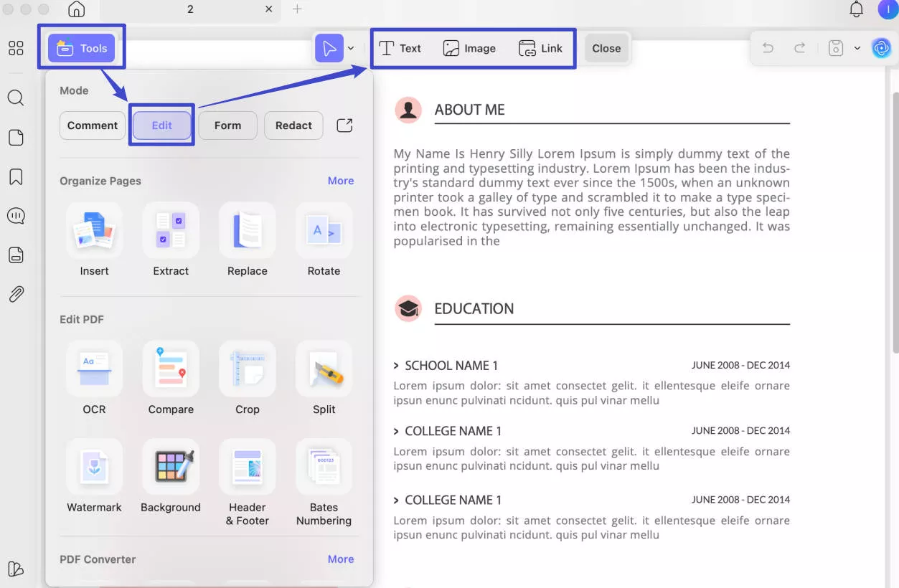Open the search panel in the sidebar

pyautogui.click(x=16, y=98)
